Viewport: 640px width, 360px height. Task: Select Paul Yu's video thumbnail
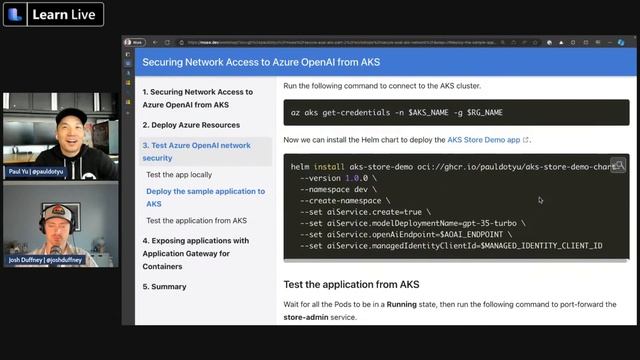[x=61, y=136]
